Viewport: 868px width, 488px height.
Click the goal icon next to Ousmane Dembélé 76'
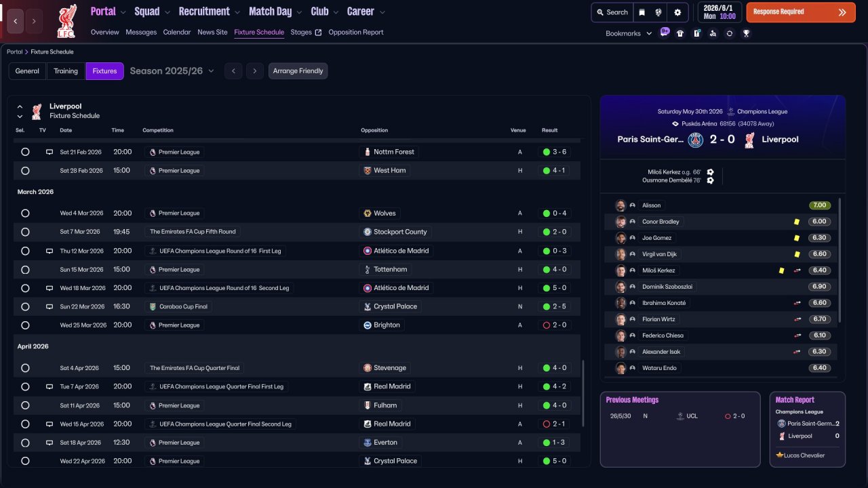[710, 180]
